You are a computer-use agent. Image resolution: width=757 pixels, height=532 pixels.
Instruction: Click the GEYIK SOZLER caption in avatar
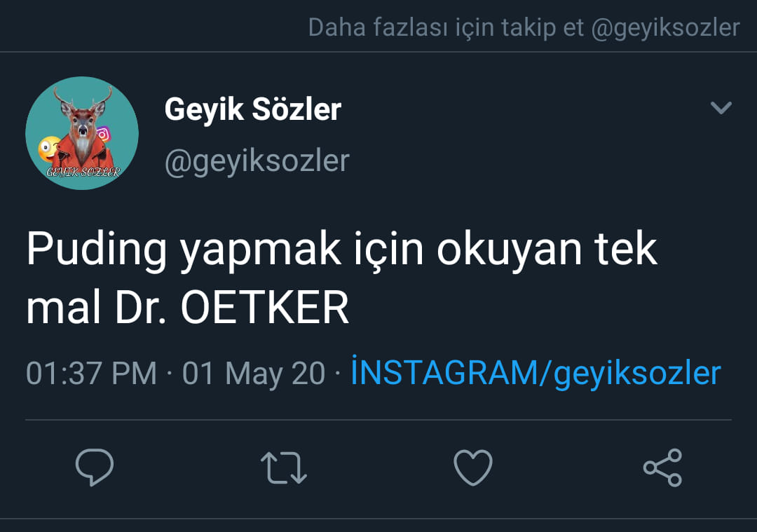point(83,172)
